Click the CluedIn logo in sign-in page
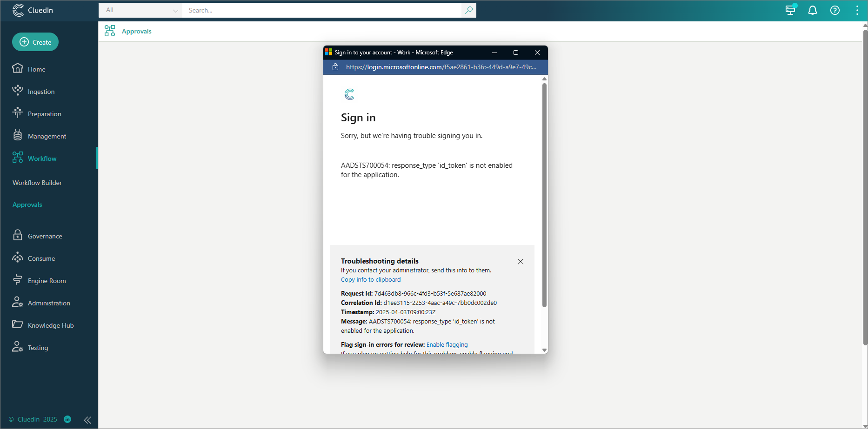The image size is (868, 429). click(349, 94)
